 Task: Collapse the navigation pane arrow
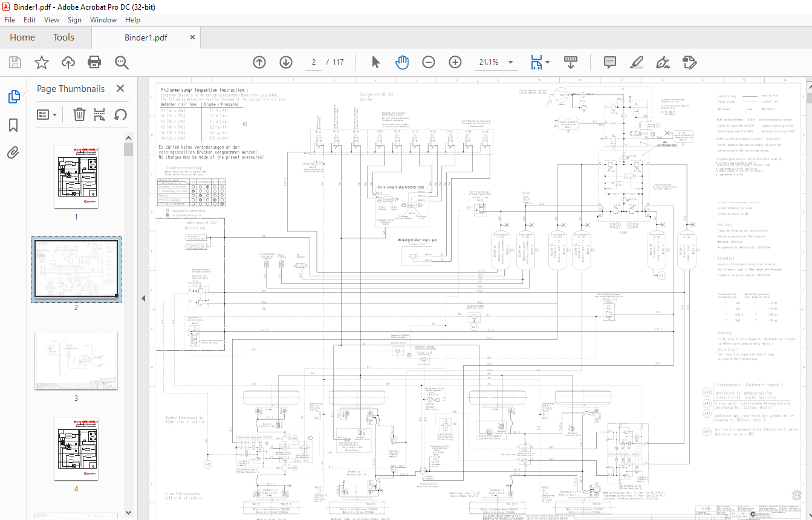[x=143, y=298]
